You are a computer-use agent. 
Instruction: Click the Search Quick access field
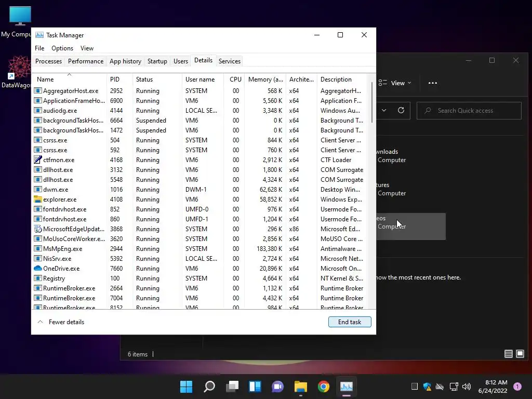click(x=469, y=110)
